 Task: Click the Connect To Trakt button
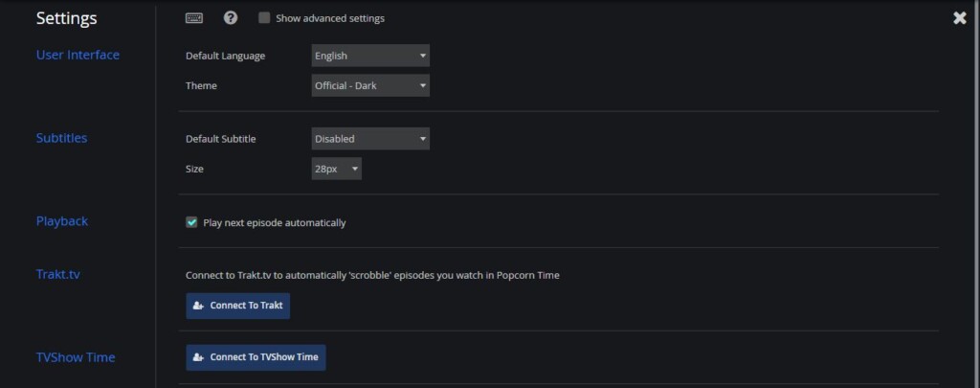(238, 306)
